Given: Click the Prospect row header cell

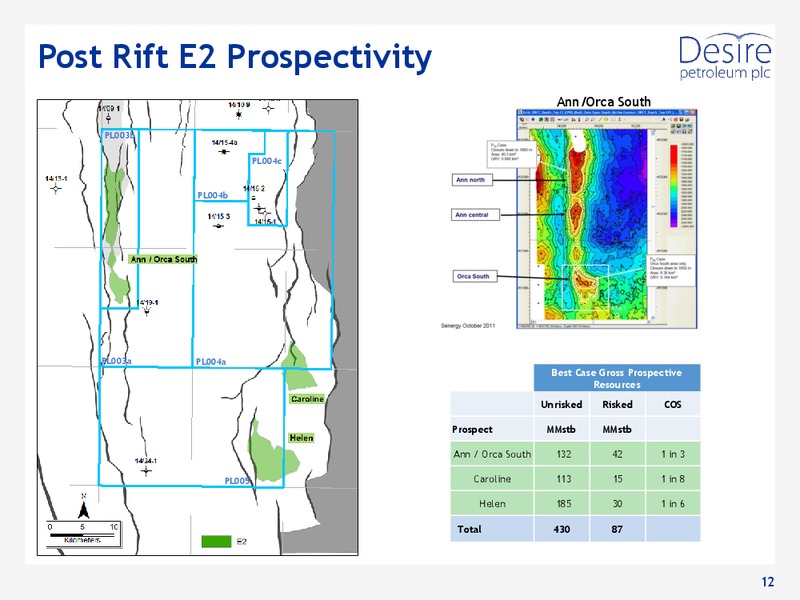Looking at the screenshot, I should pos(492,429).
